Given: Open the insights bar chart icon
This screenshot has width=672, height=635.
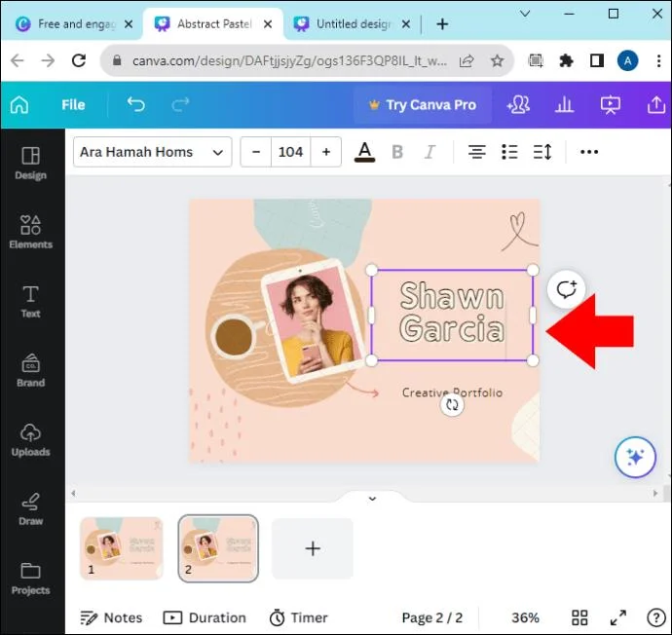Looking at the screenshot, I should pyautogui.click(x=564, y=105).
